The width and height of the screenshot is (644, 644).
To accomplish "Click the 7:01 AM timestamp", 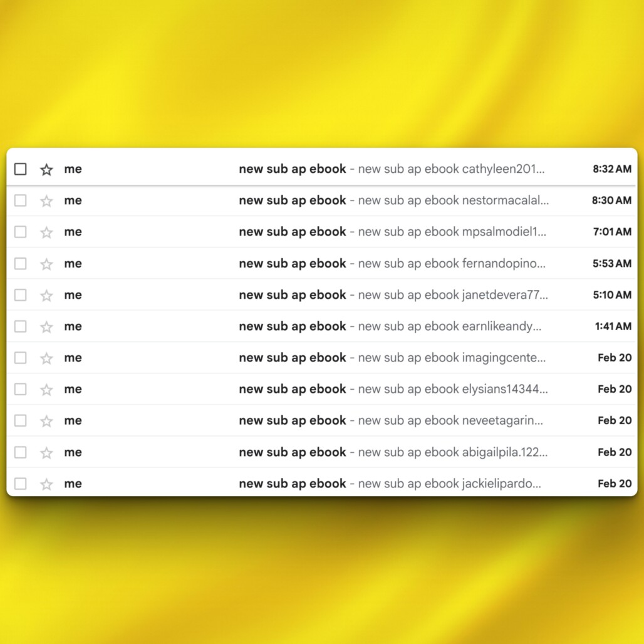I will click(x=613, y=232).
